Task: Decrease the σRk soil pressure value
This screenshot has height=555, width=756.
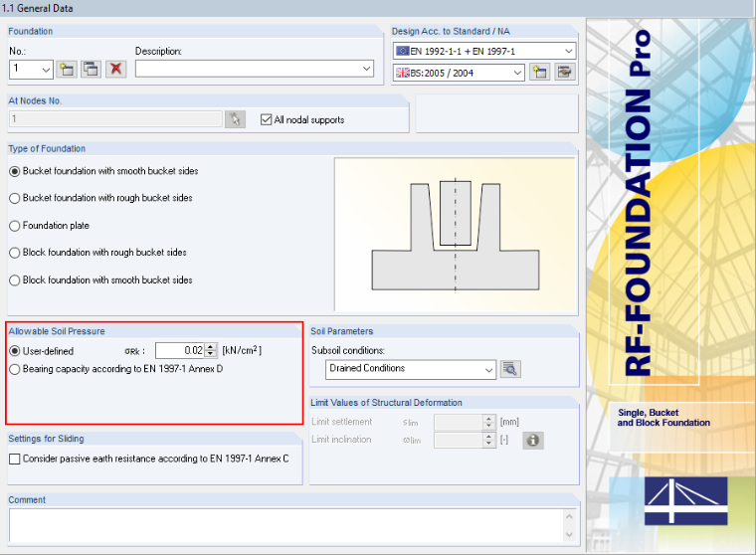Action: coord(211,354)
